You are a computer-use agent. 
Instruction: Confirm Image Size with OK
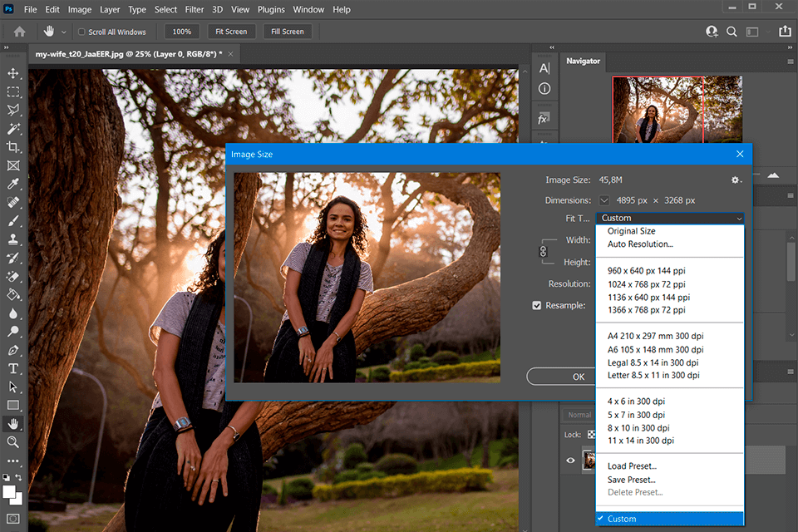[x=562, y=377]
